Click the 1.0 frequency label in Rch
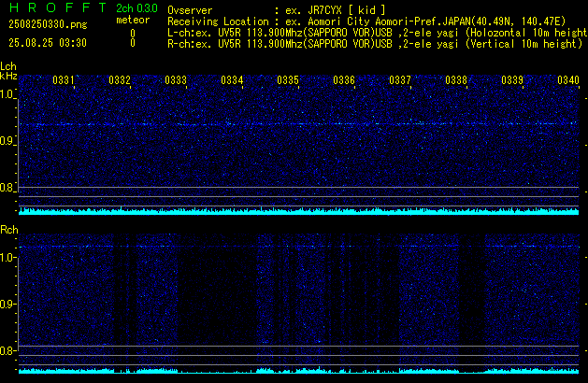This screenshot has height=383, width=588. pos(7,258)
